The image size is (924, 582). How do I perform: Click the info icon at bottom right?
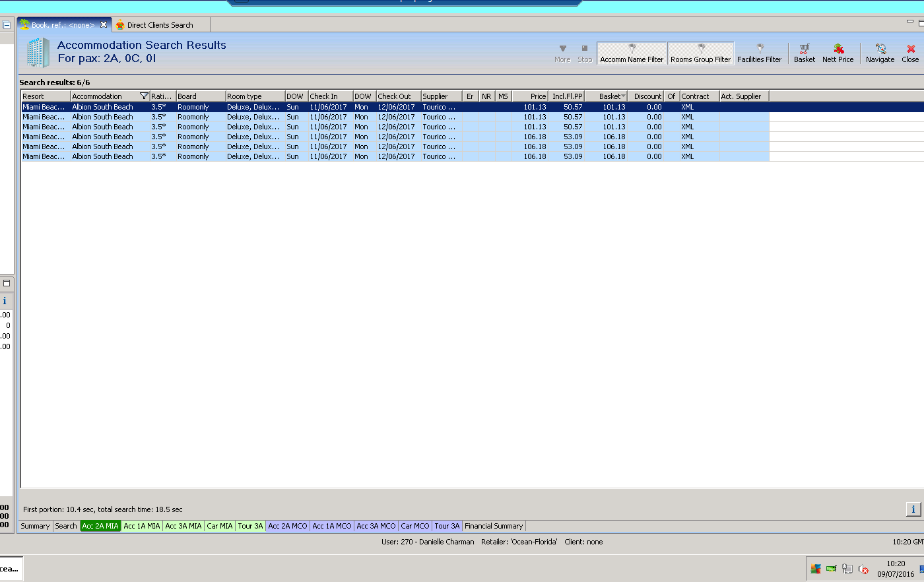pos(913,509)
